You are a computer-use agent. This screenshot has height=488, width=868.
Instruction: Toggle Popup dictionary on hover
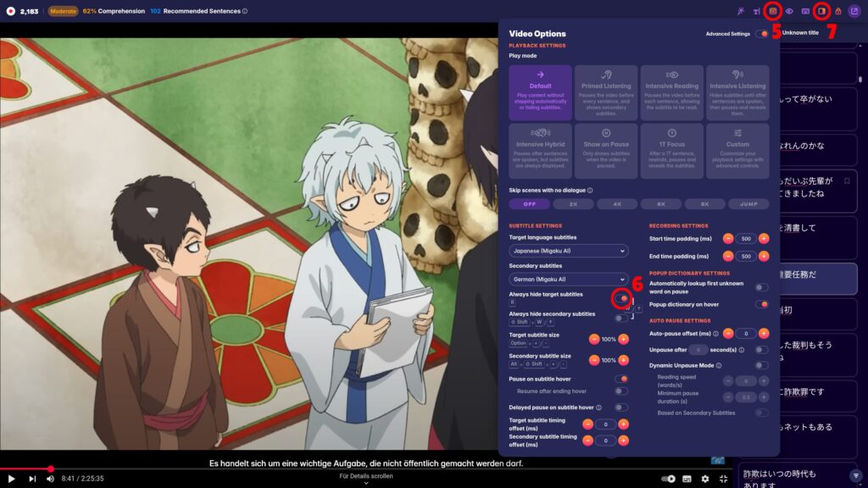pos(762,304)
